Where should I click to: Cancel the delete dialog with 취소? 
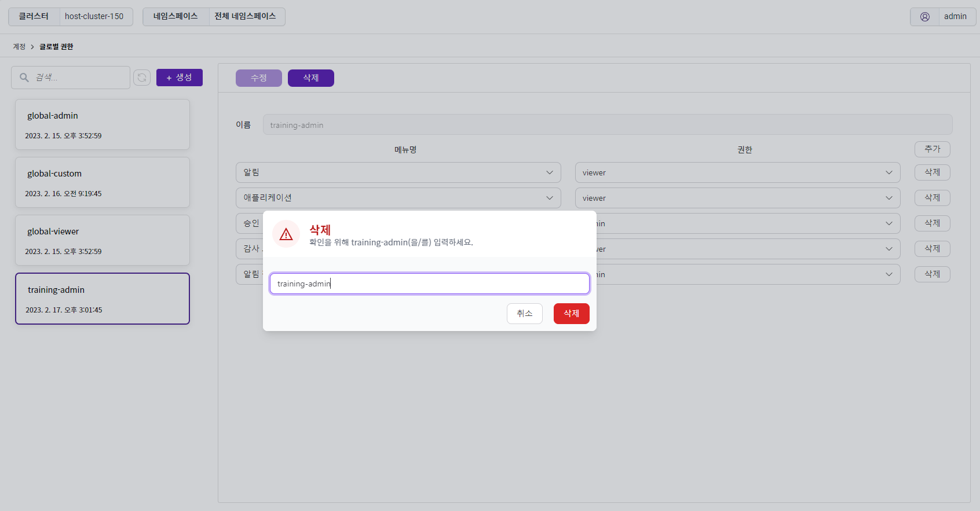525,314
